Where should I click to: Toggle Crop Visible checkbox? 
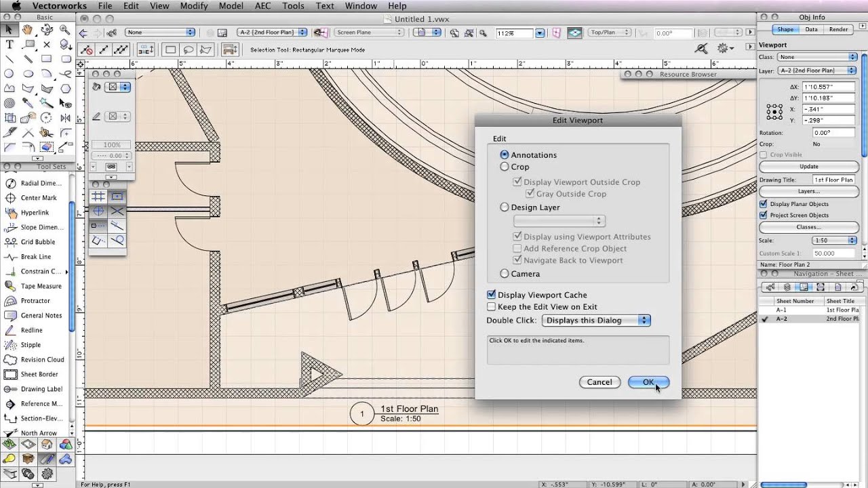764,155
